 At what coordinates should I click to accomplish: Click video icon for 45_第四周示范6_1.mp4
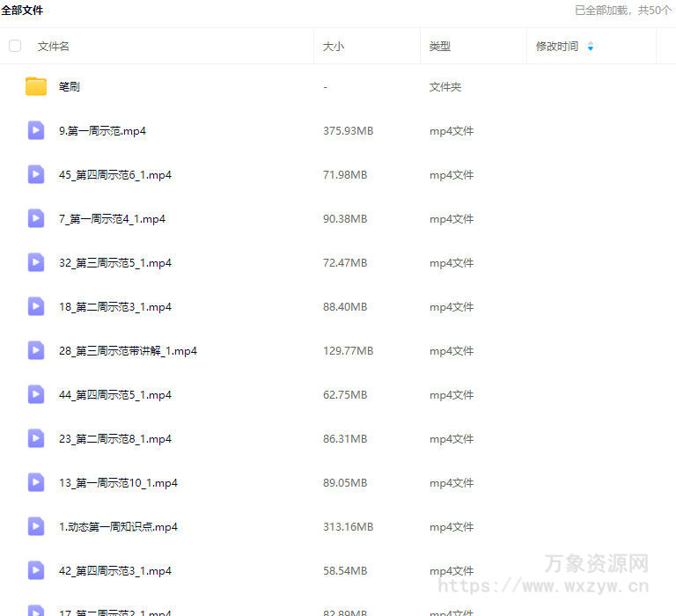click(x=36, y=174)
